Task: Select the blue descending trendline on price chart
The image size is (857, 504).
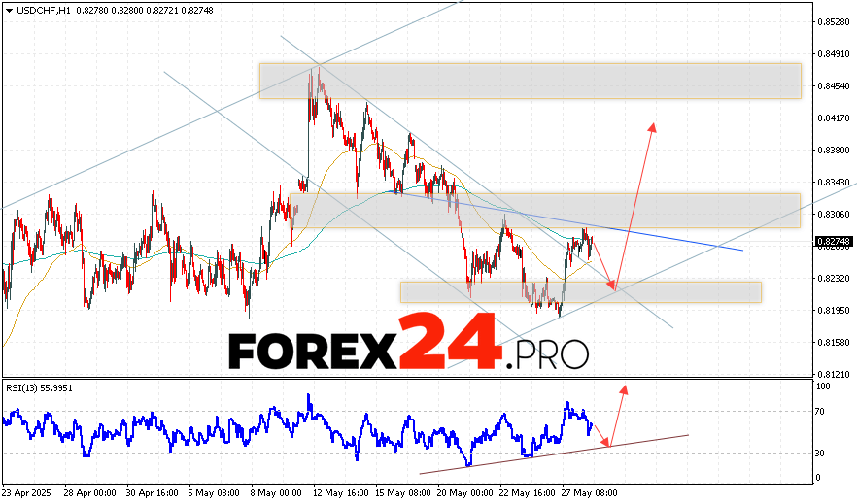Action: point(680,243)
